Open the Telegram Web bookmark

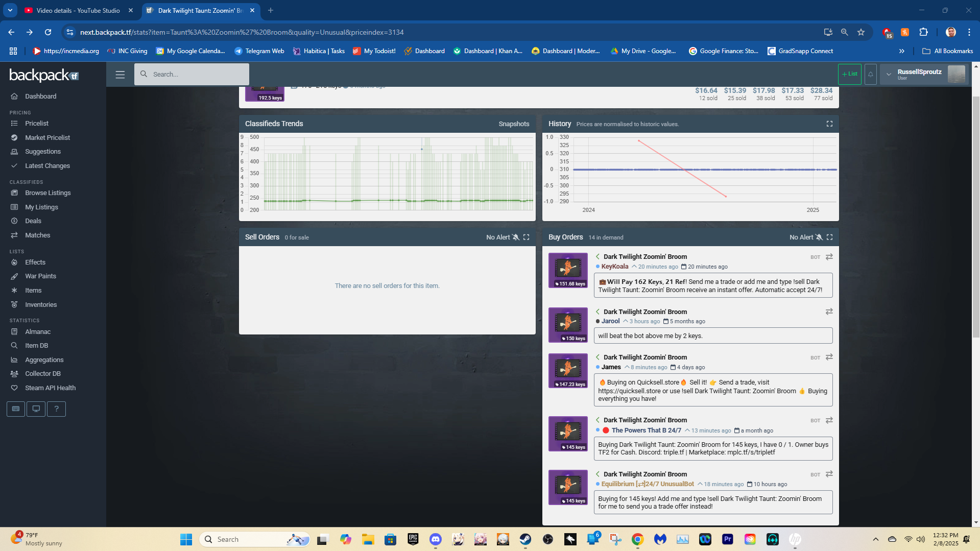(259, 51)
